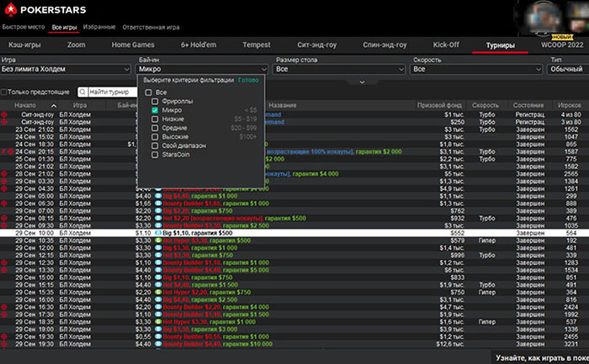Click the blue icon beside Bounty Builder $0,55
The width and height of the screenshot is (589, 364).
pyautogui.click(x=158, y=336)
